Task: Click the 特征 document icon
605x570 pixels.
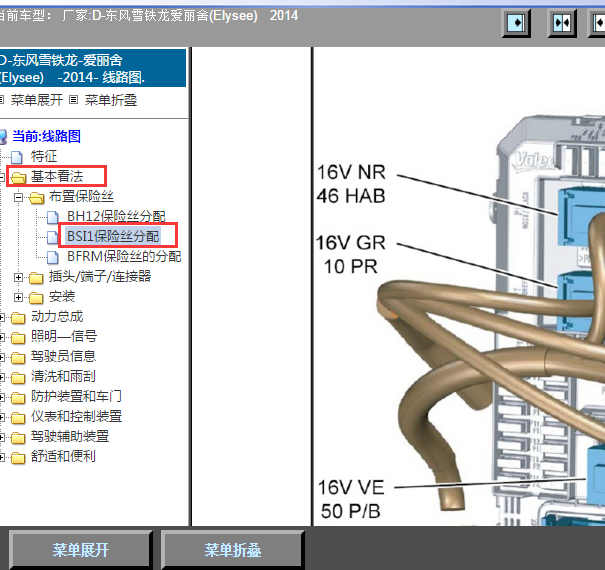Action: point(17,157)
